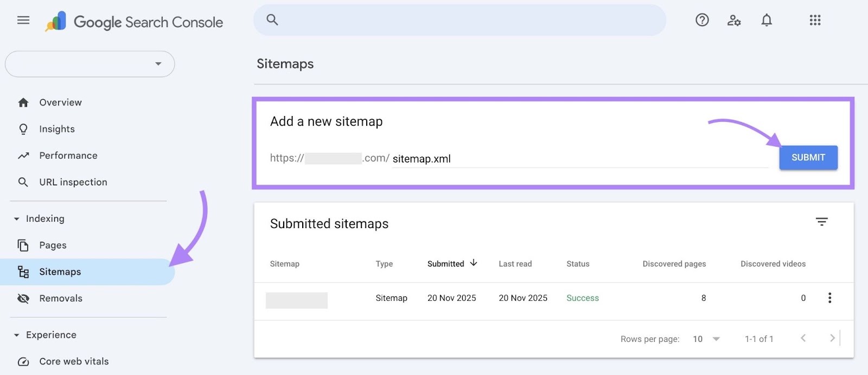Image resolution: width=868 pixels, height=375 pixels.
Task: Change rows per page dropdown
Action: coord(706,339)
